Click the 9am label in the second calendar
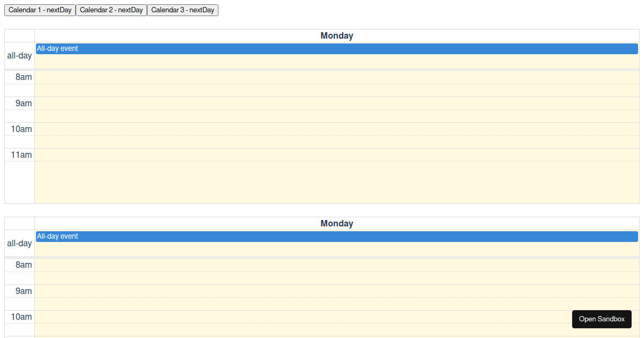This screenshot has width=644, height=338. pyautogui.click(x=24, y=291)
